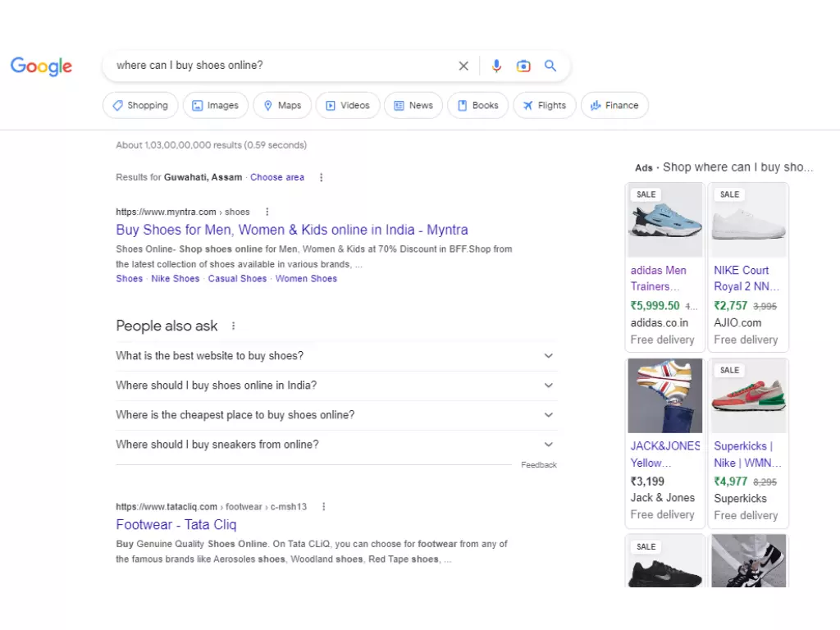840x630 pixels.
Task: Click the ₹3,199 Jack & Jones price
Action: [x=647, y=482]
